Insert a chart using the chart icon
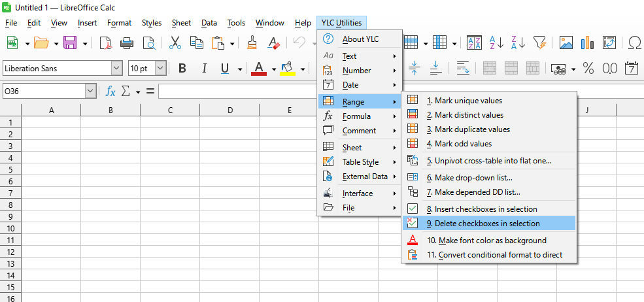644x302 pixels. [x=587, y=43]
